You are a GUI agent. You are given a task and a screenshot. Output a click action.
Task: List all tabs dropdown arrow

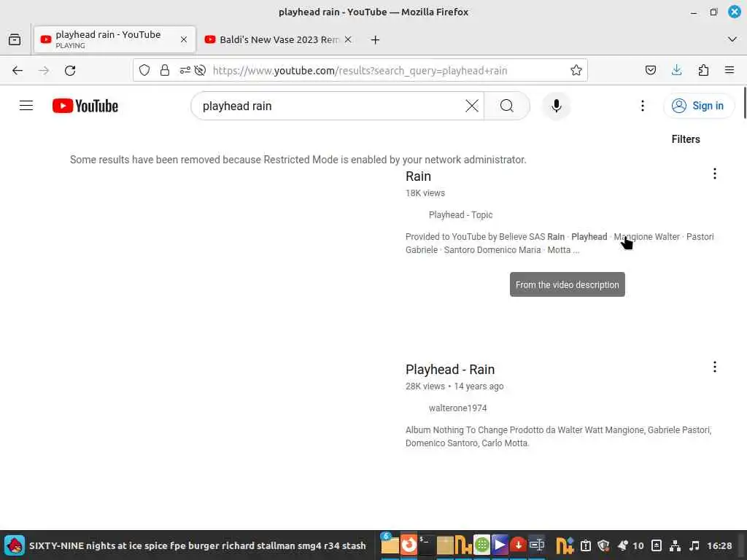point(732,39)
